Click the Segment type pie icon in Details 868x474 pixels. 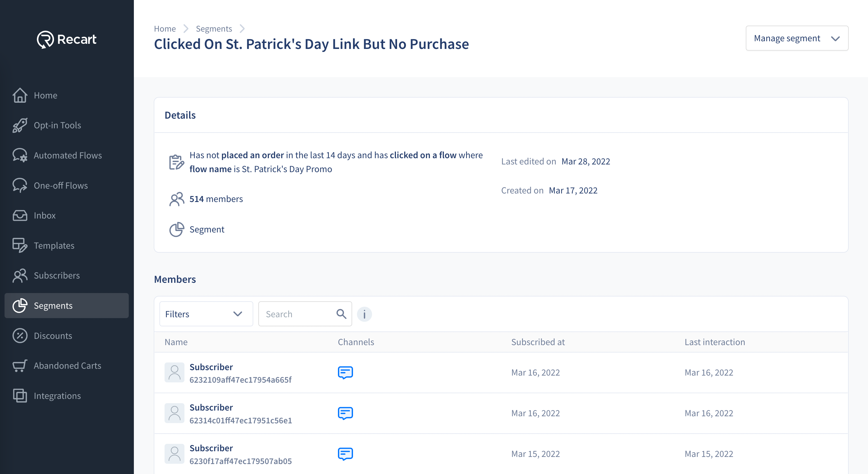(x=176, y=229)
